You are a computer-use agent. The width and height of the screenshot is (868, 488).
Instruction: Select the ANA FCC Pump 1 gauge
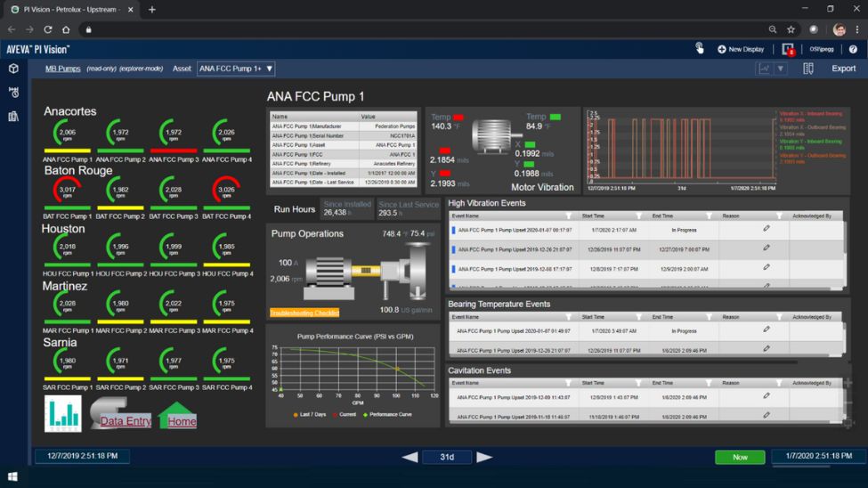point(67,133)
